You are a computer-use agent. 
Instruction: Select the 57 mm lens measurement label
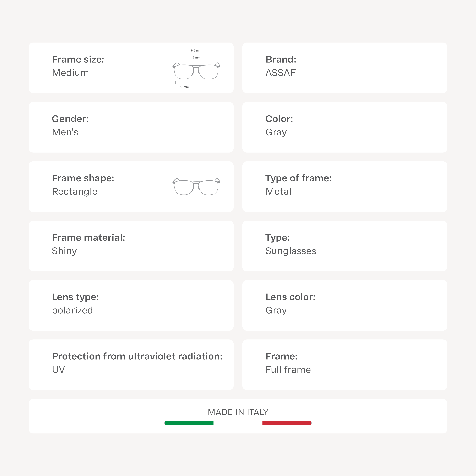click(x=184, y=87)
